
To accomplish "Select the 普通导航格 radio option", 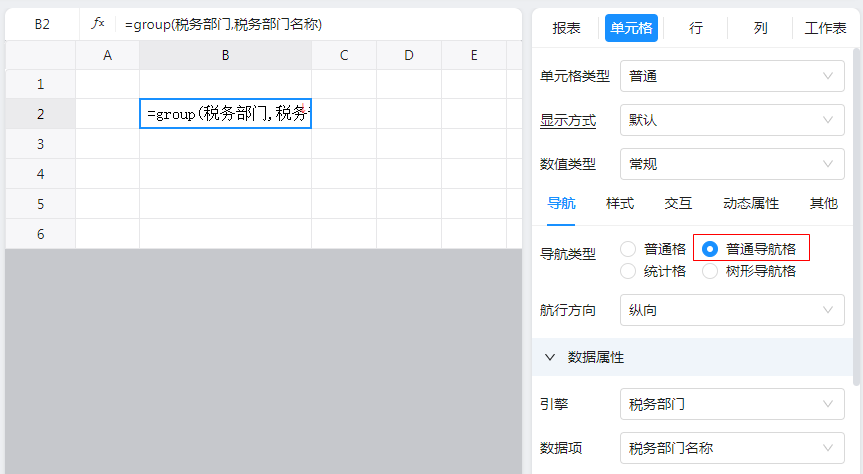I will click(x=710, y=249).
